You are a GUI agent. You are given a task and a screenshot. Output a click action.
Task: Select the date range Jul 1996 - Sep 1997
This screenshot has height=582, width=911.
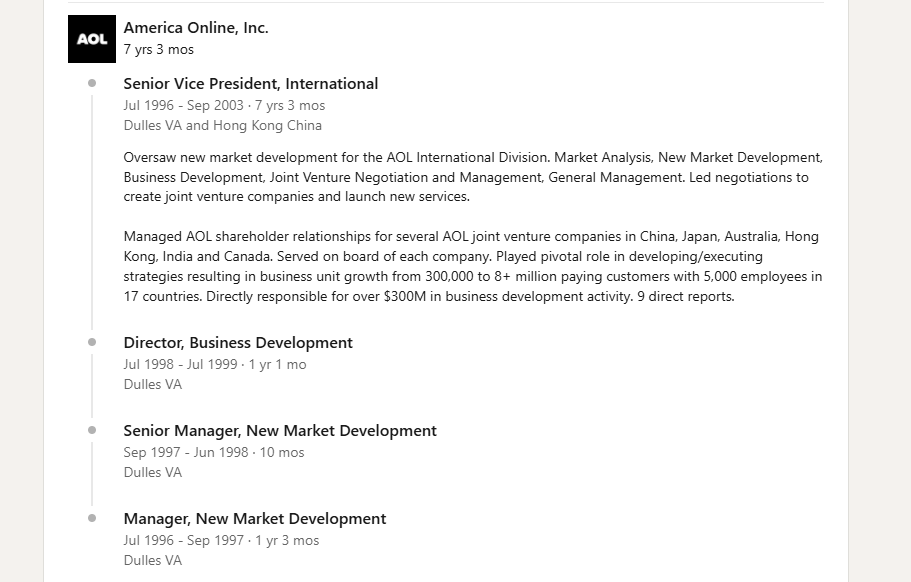tap(184, 540)
